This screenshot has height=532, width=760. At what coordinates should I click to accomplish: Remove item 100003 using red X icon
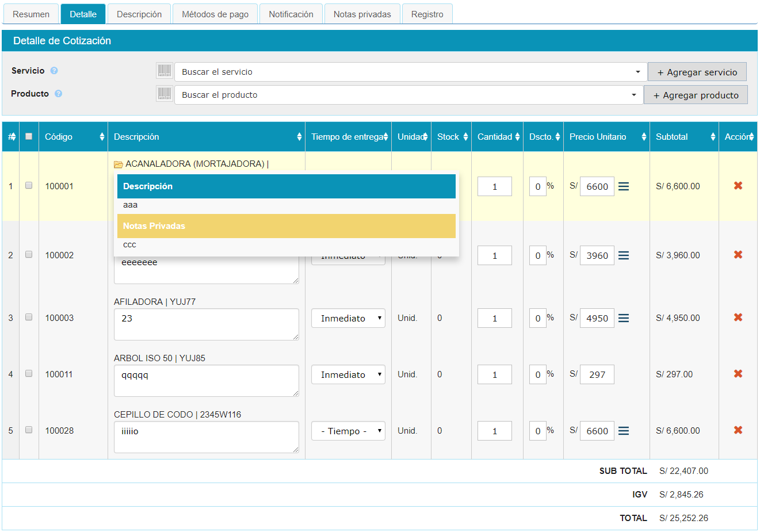tap(738, 317)
